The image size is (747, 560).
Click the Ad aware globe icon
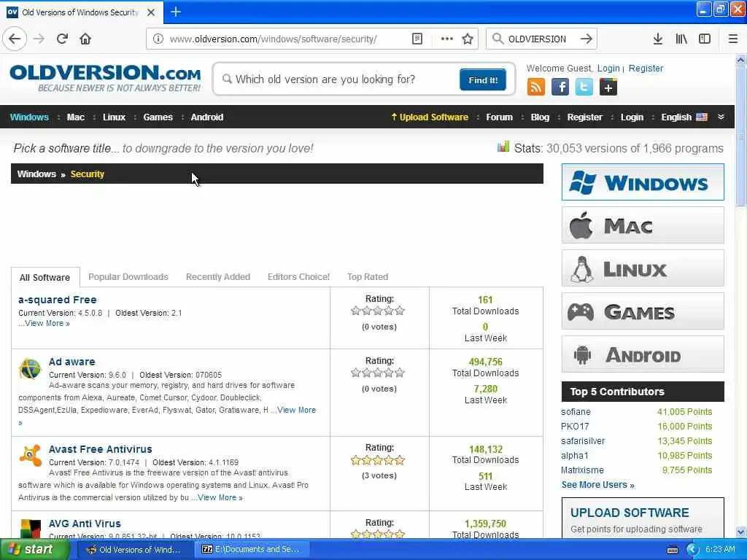click(x=30, y=369)
